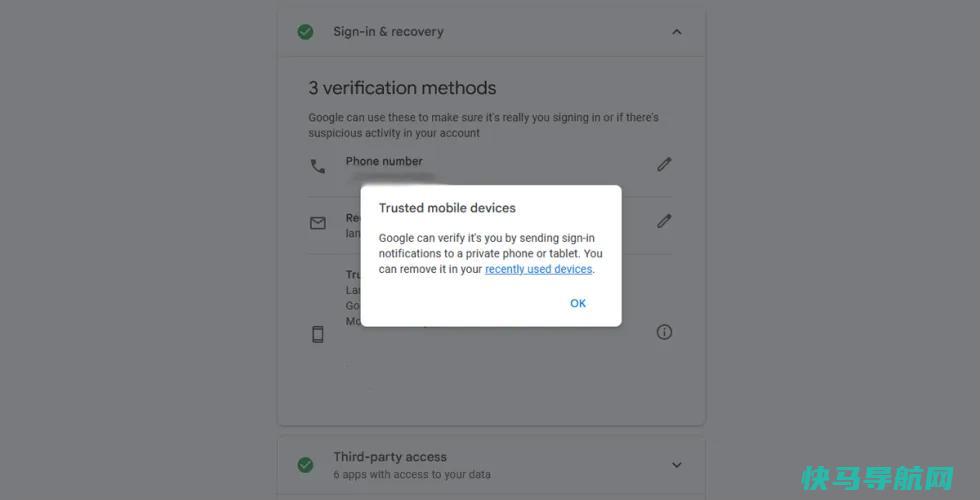Click green checkmark beside Sign-in & recovery

(x=306, y=32)
